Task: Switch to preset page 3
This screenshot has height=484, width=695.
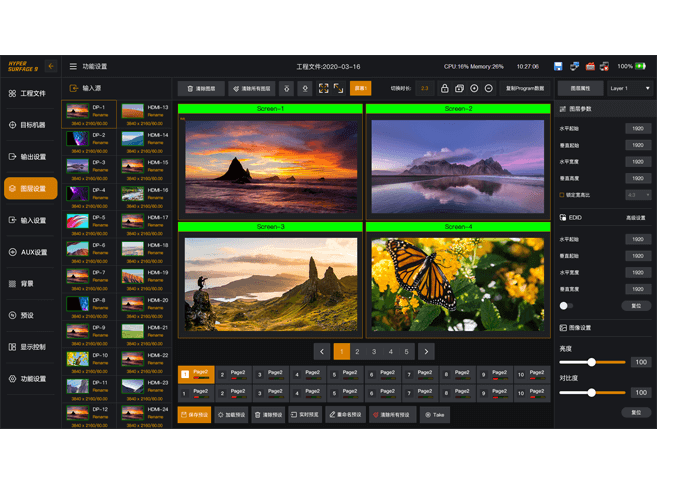Action: click(x=374, y=351)
